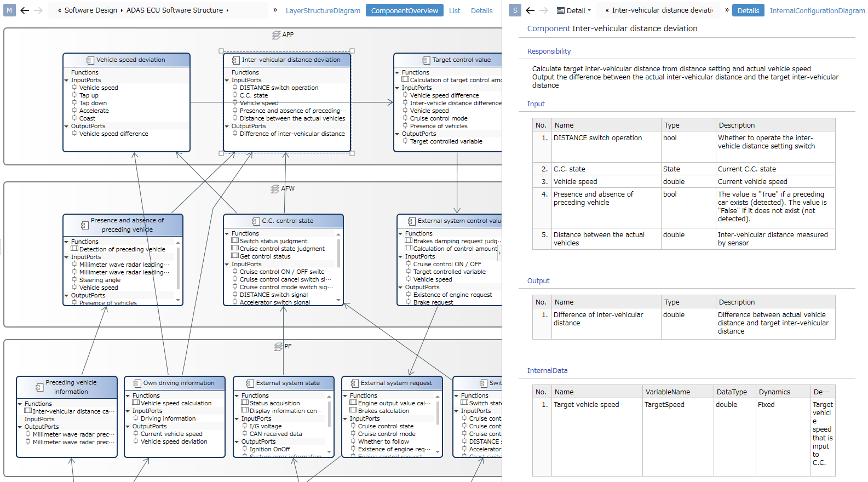
Task: Click the C.C. control state component icon
Action: click(256, 221)
